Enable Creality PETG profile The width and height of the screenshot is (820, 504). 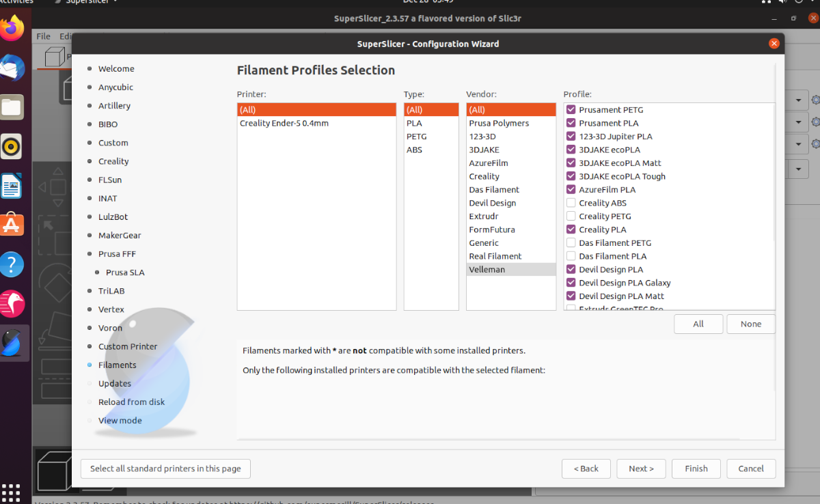click(571, 216)
